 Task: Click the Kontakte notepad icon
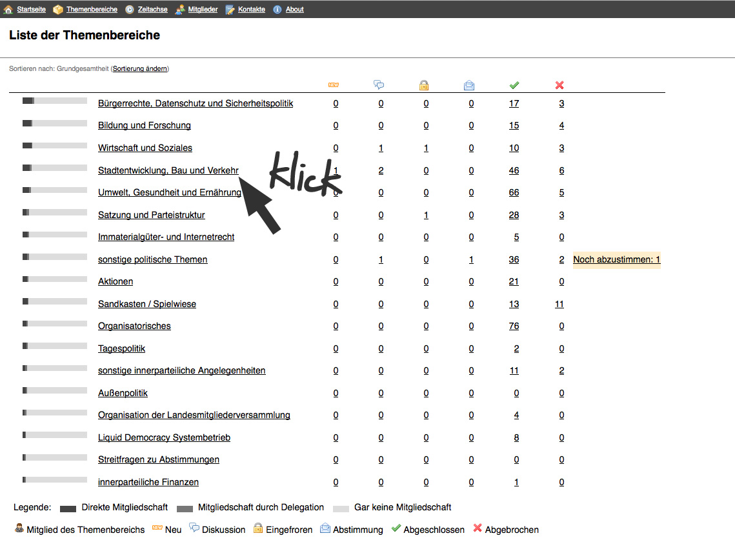[230, 10]
